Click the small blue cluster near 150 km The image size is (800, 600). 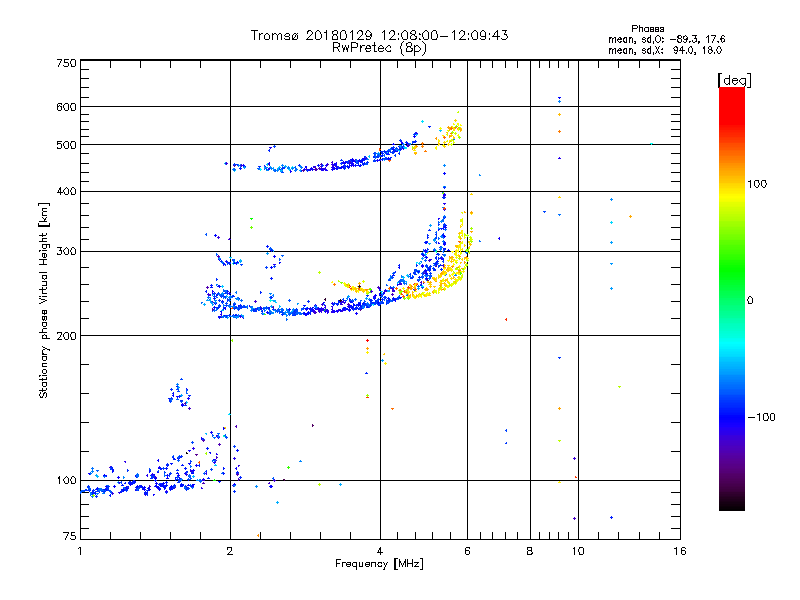(x=180, y=394)
